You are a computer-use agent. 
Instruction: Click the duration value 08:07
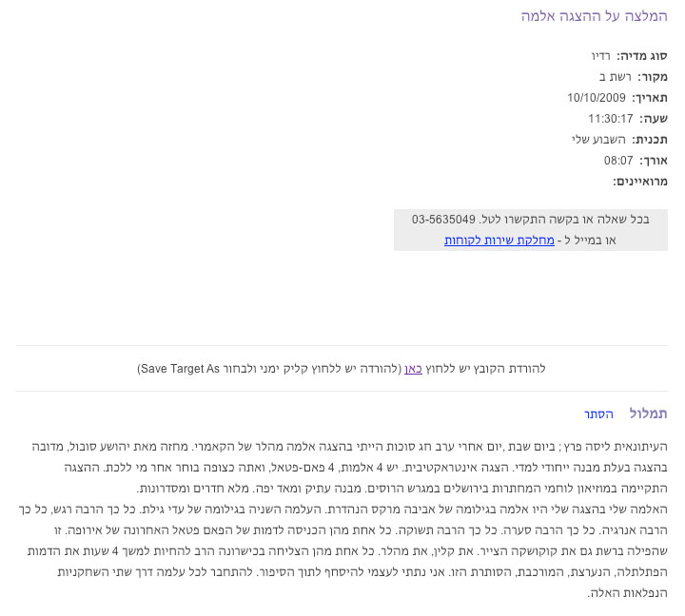(618, 161)
